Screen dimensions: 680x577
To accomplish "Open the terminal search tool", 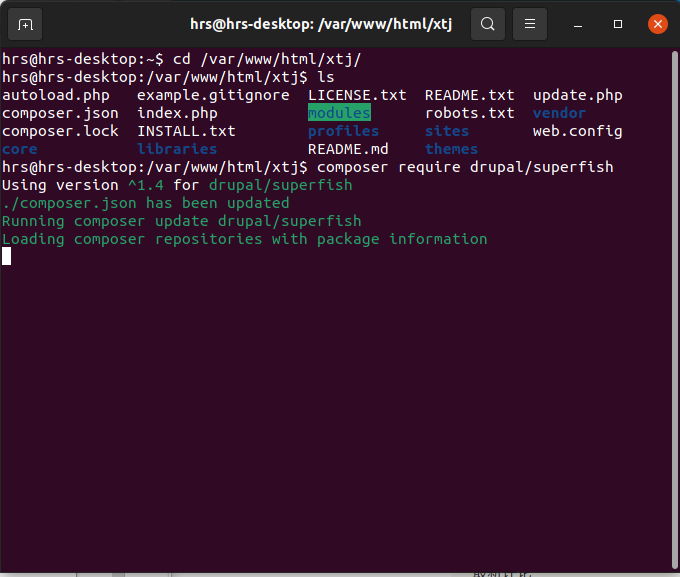I will (487, 24).
